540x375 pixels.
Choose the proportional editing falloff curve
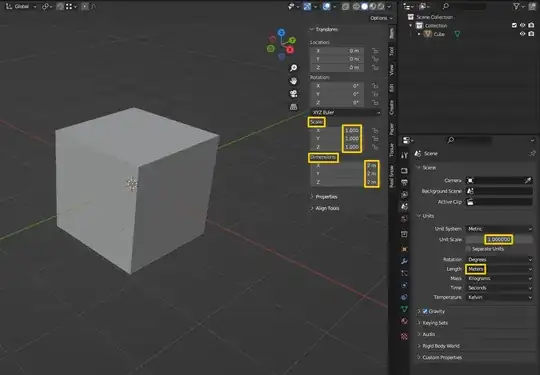coord(93,6)
